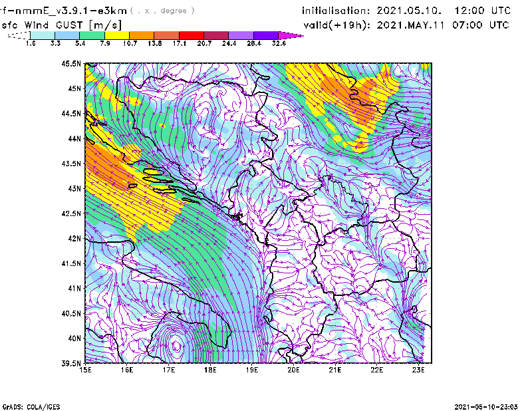
Task: Click the "21E" longitude label
Action: tap(335, 370)
